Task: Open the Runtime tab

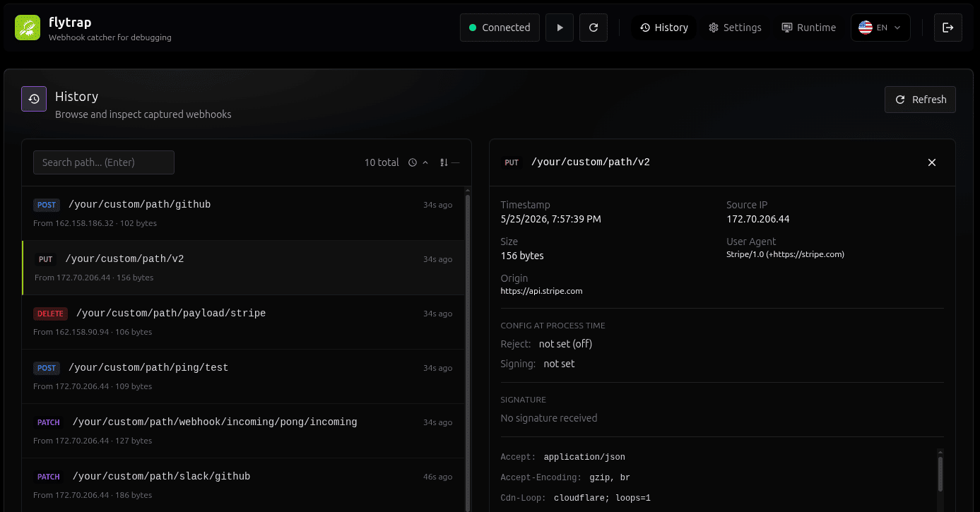Action: [808, 28]
